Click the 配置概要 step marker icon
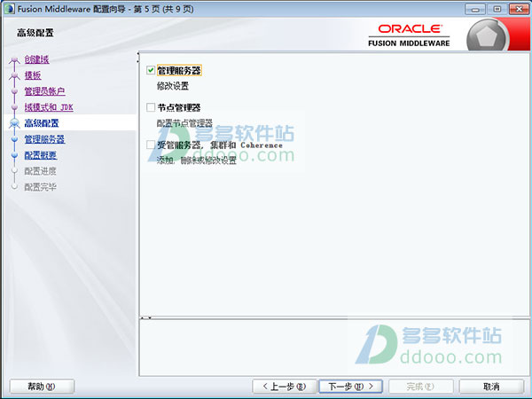 (14, 155)
